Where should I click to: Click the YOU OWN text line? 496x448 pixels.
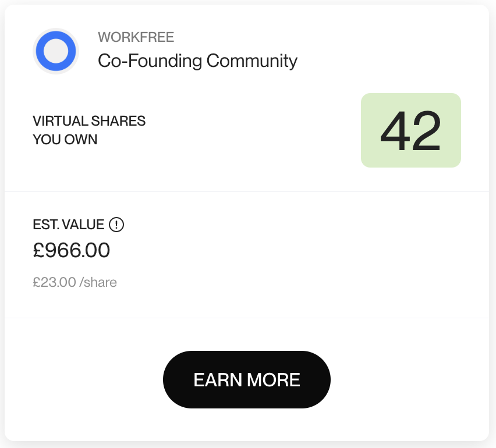pos(65,140)
